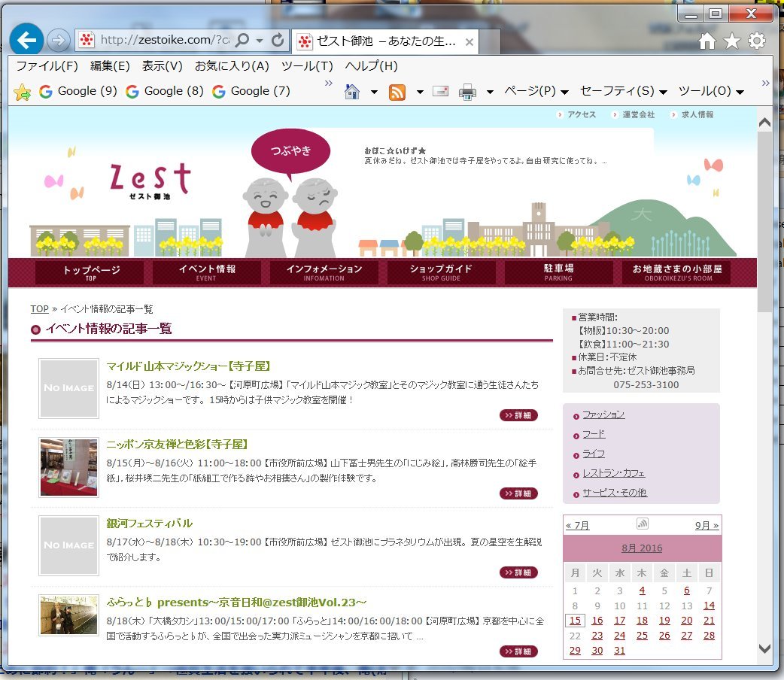
Task: Click the page scrollbar down arrow
Action: (764, 648)
